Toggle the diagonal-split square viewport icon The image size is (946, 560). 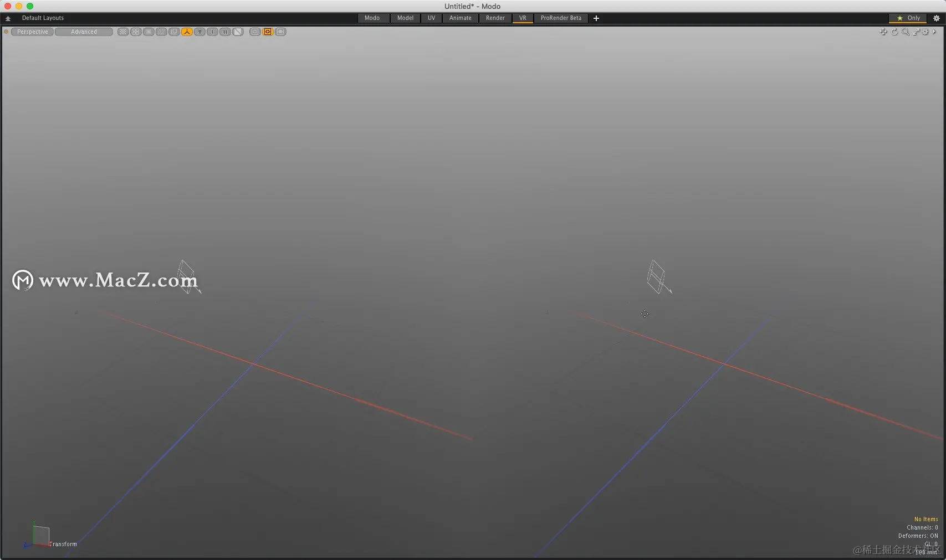238,32
